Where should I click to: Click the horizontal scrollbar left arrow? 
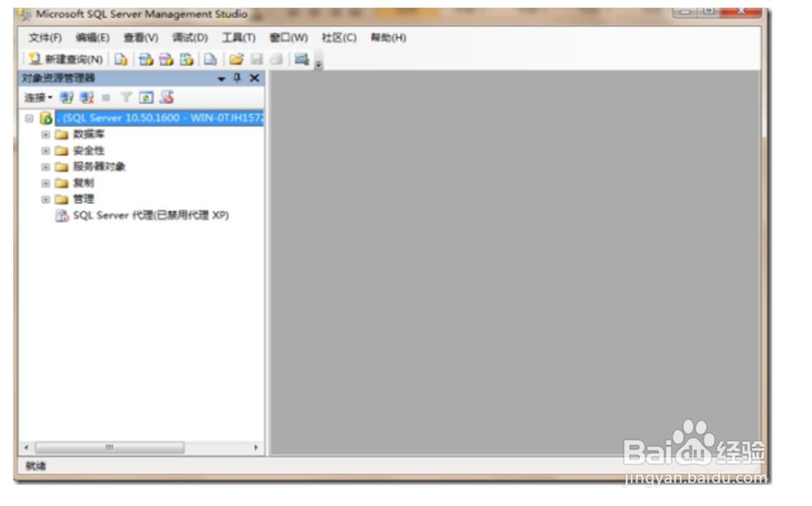tap(27, 448)
